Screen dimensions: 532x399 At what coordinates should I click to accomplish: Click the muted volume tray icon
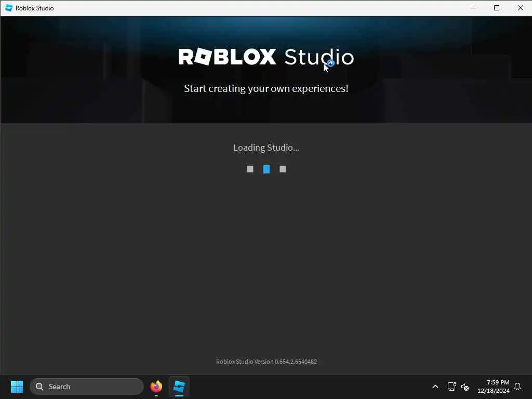click(x=465, y=387)
